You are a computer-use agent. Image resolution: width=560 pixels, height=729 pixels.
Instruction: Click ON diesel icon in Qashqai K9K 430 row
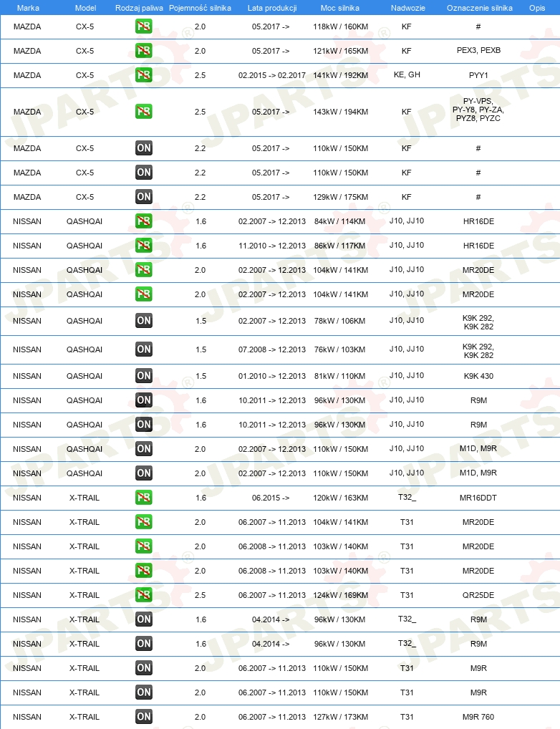click(144, 376)
